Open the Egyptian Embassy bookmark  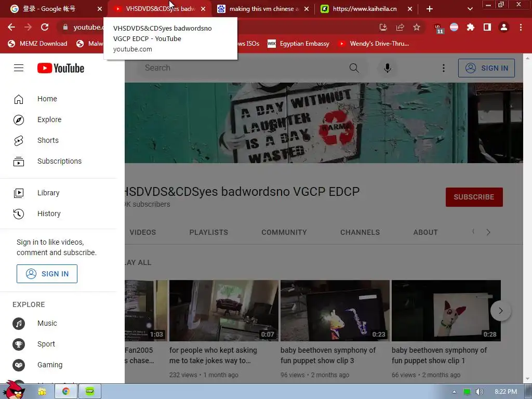pos(299,44)
